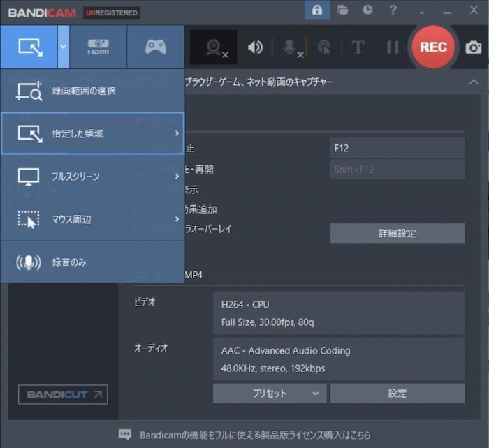Switch to game recording mode
This screenshot has width=489, height=448.
coord(156,47)
